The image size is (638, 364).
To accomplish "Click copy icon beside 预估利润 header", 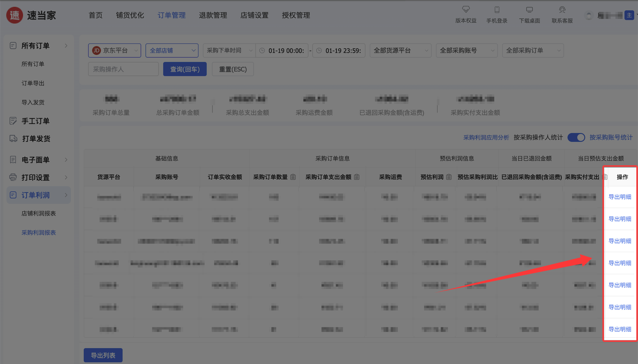I will click(x=449, y=177).
